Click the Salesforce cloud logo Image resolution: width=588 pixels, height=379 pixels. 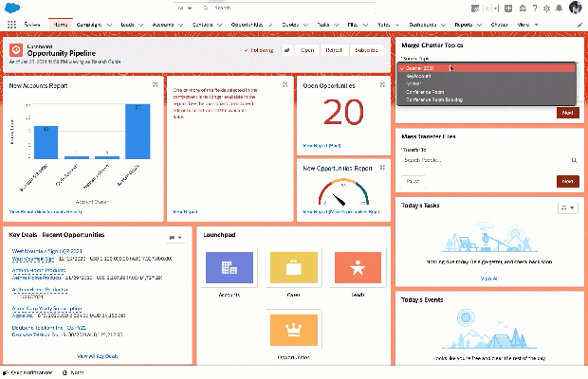point(12,8)
